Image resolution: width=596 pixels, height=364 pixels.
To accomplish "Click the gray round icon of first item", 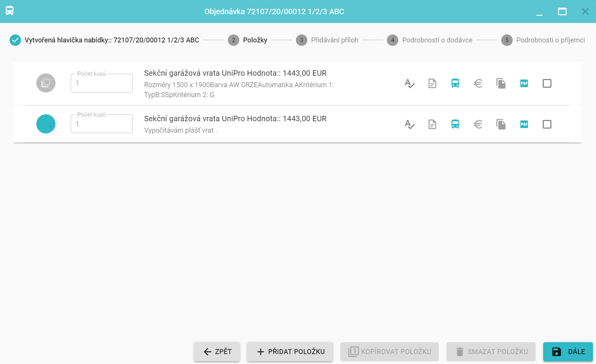I will (x=46, y=83).
